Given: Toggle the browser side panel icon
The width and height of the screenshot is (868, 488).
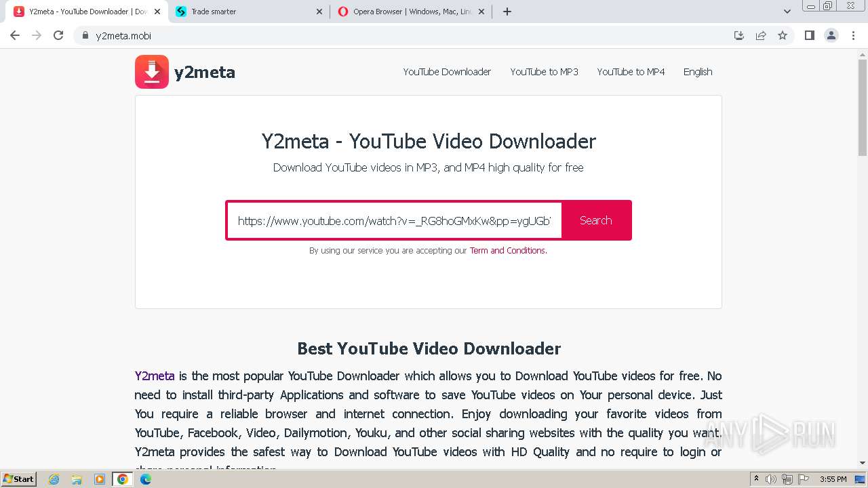Looking at the screenshot, I should tap(809, 36).
